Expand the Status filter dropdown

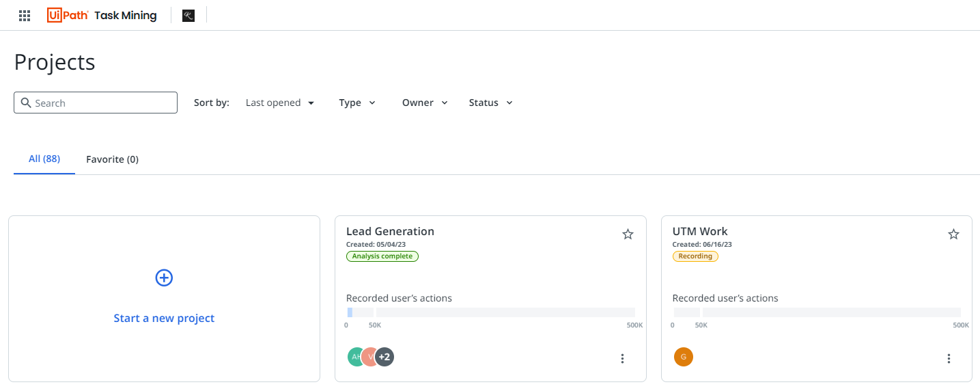click(x=490, y=103)
